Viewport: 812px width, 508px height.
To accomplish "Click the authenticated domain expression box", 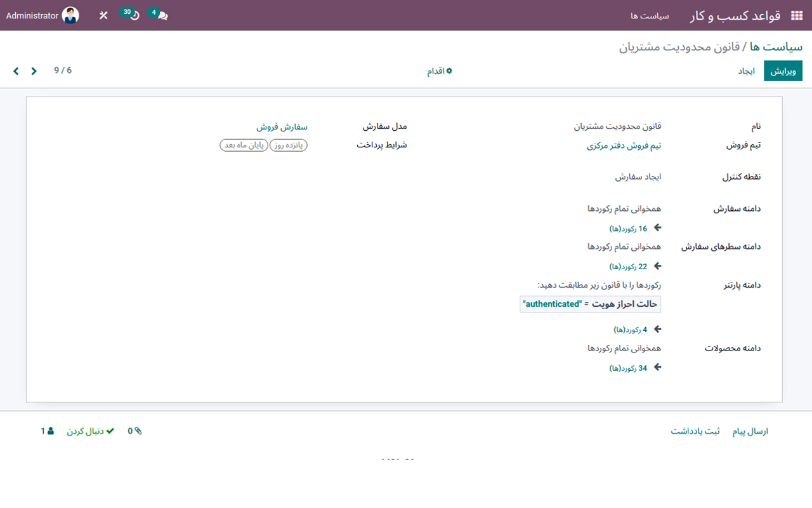I will pyautogui.click(x=590, y=304).
